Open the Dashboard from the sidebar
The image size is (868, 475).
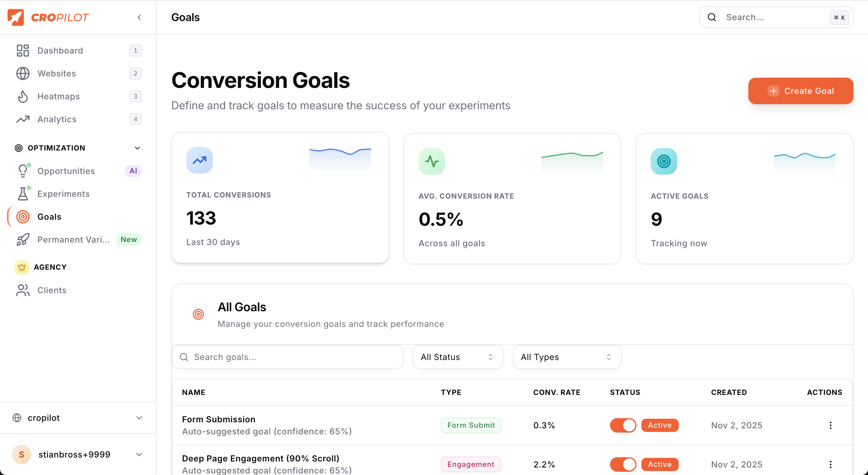tap(22, 51)
